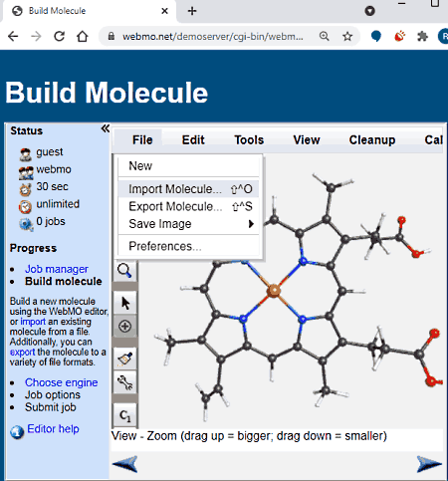Reload the page with refresh icon
The image size is (448, 481).
pyautogui.click(x=59, y=36)
